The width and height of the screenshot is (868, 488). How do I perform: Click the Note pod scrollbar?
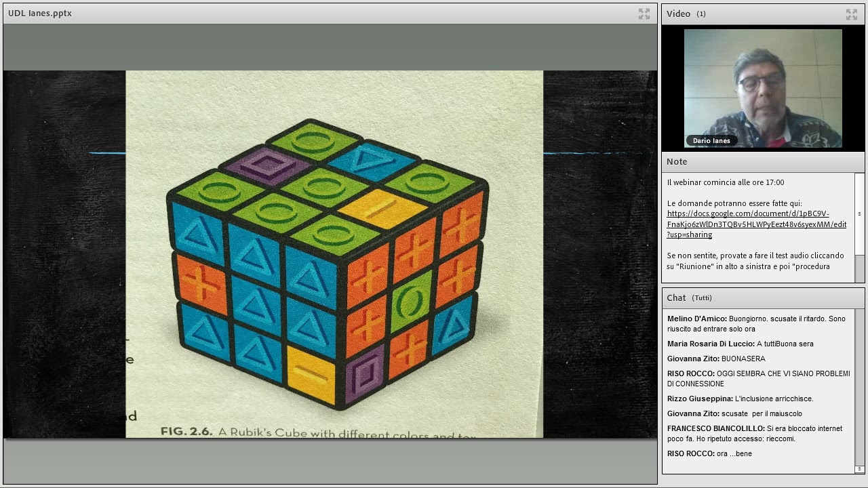860,227
